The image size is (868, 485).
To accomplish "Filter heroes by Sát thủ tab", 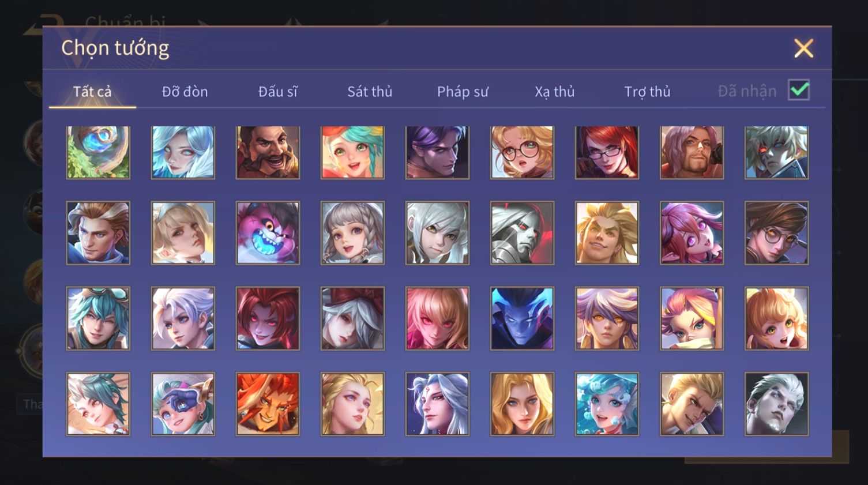I will coord(370,92).
